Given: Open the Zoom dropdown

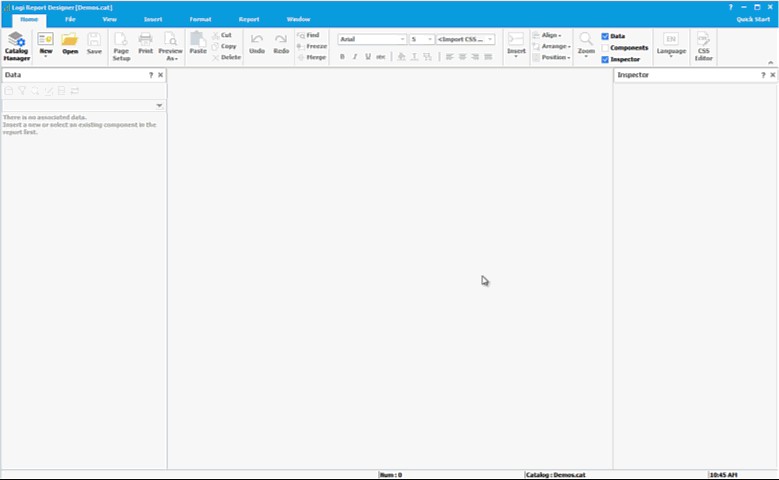Looking at the screenshot, I should [x=586, y=45].
